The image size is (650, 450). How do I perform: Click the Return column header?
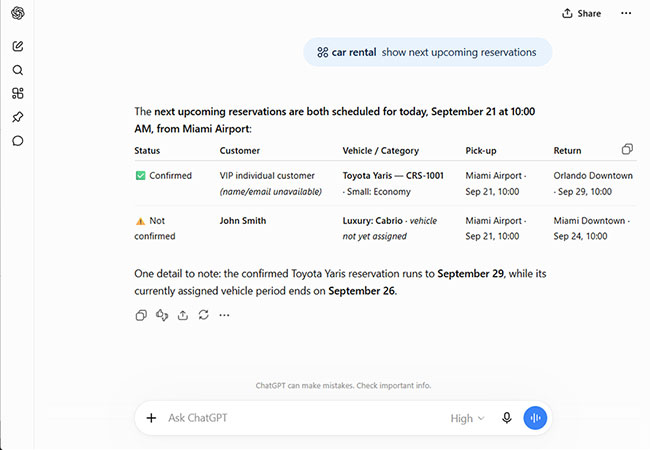(x=567, y=150)
